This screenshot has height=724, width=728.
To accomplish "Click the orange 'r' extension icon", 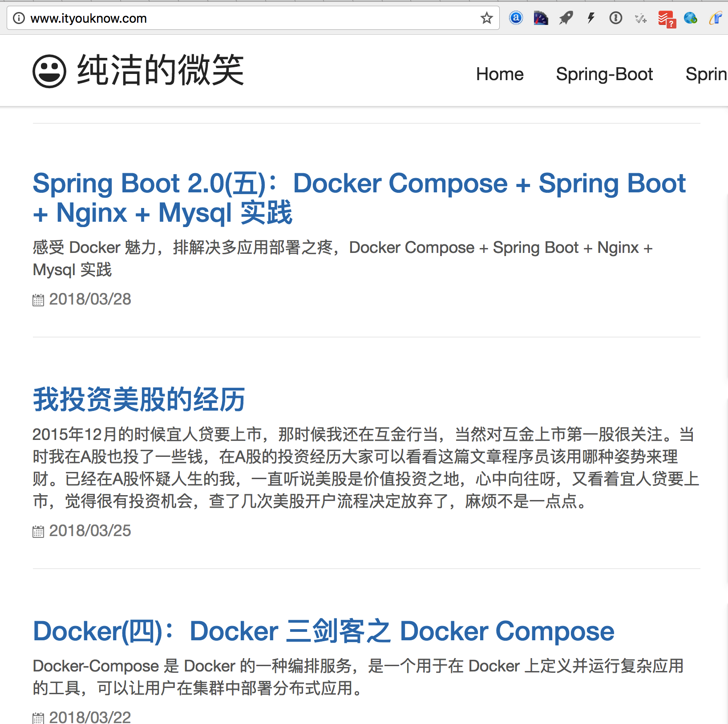I will 716,18.
